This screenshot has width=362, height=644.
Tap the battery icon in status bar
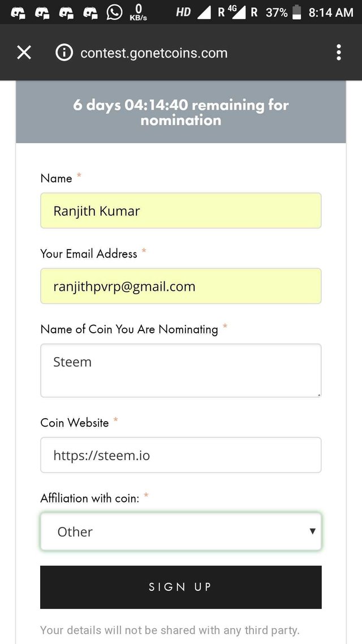pyautogui.click(x=296, y=12)
